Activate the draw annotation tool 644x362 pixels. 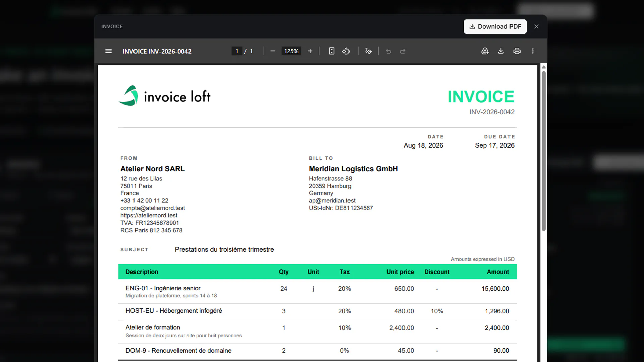368,51
